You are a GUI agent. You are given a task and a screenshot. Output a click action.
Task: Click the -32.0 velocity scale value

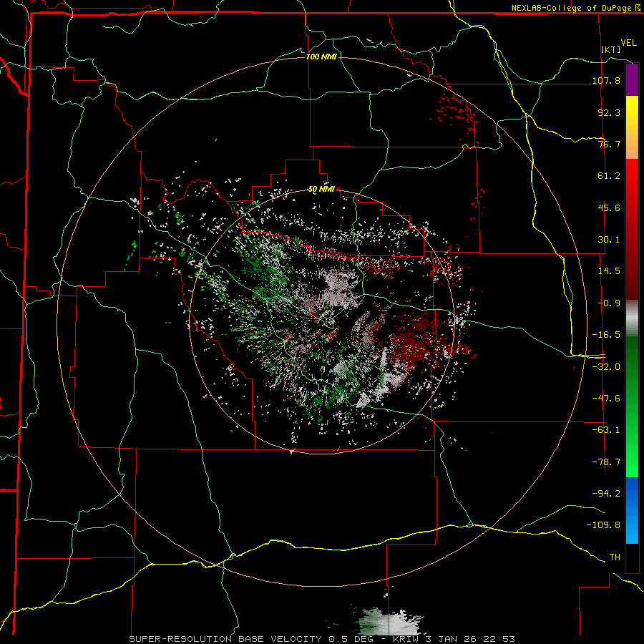tap(606, 366)
